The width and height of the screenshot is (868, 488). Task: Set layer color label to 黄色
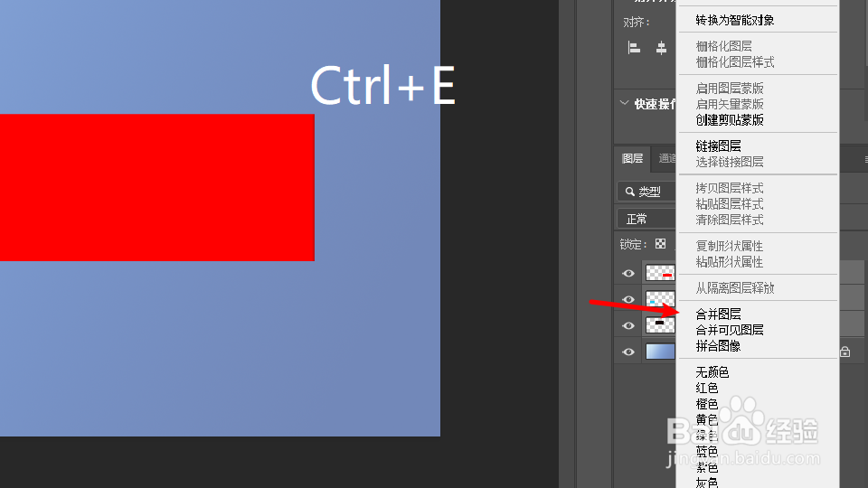[706, 420]
